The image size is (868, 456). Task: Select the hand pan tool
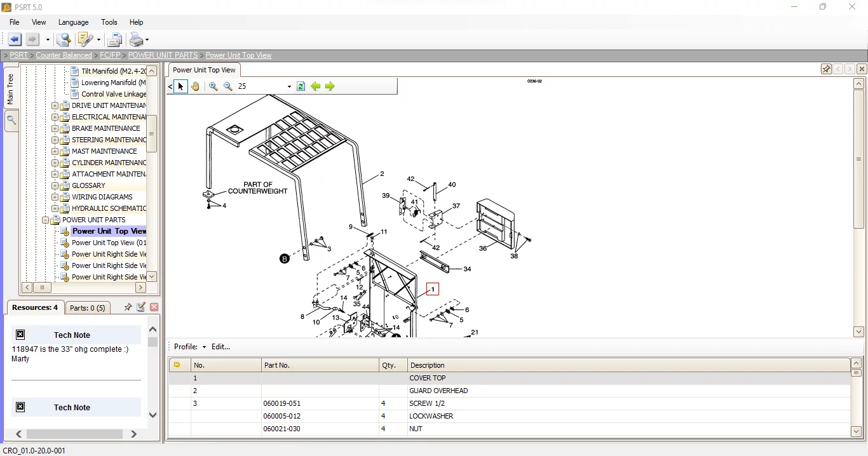click(196, 86)
